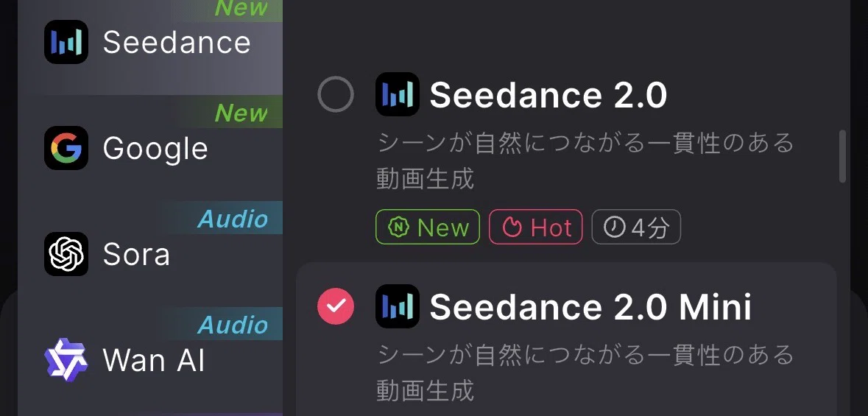868x416 pixels.
Task: Open the Seedance provider in sidebar
Action: tap(150, 42)
